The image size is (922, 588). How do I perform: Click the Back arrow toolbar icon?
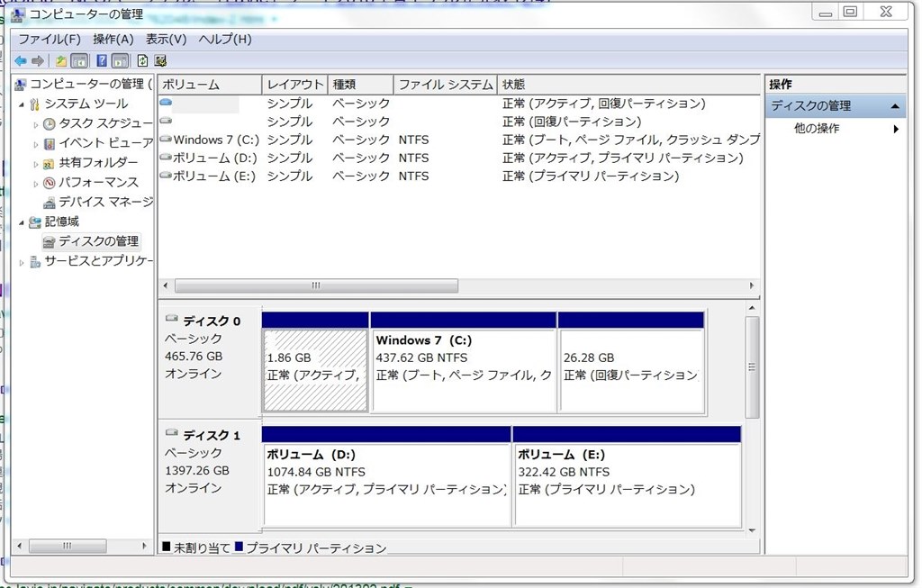point(21,60)
